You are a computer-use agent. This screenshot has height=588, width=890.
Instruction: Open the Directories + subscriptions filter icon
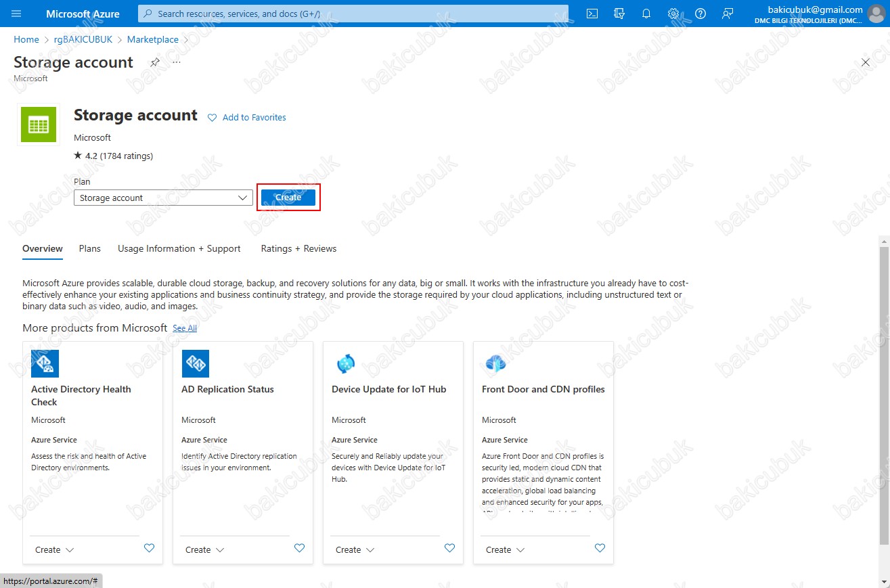coord(619,14)
